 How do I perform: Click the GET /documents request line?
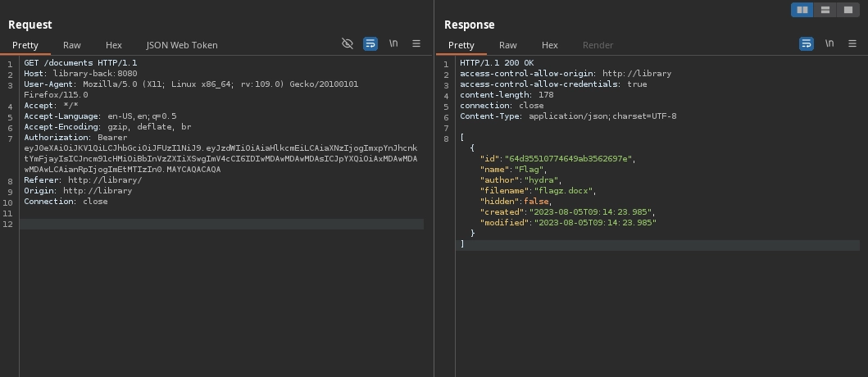80,63
